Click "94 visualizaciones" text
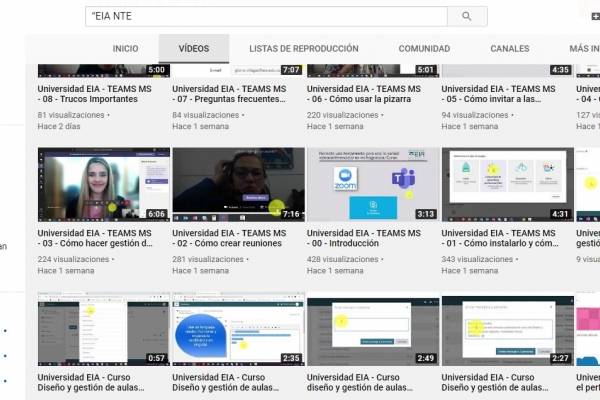 pyautogui.click(x=475, y=115)
